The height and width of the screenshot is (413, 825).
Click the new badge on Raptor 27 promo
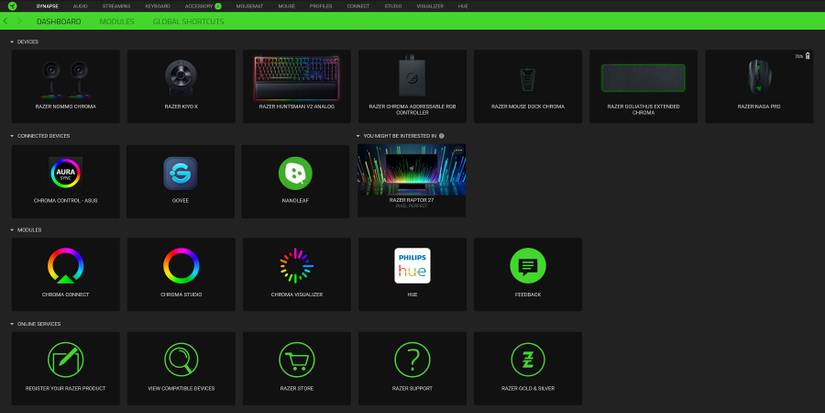[x=459, y=150]
